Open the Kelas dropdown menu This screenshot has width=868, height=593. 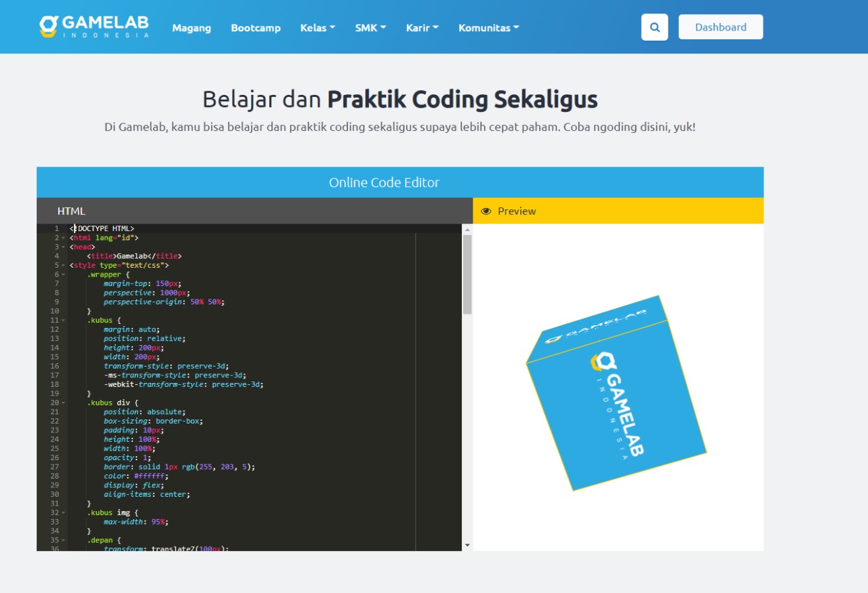(317, 28)
